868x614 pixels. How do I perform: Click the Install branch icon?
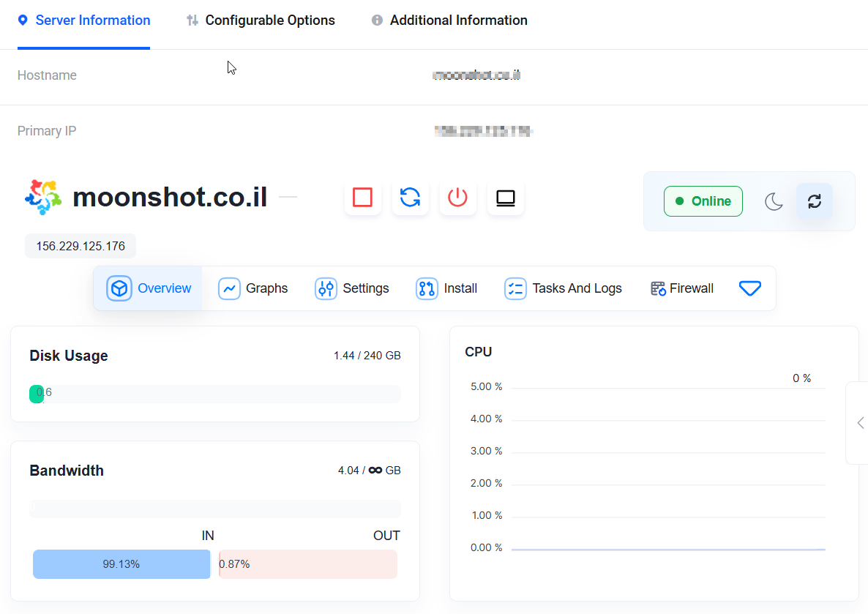(427, 288)
